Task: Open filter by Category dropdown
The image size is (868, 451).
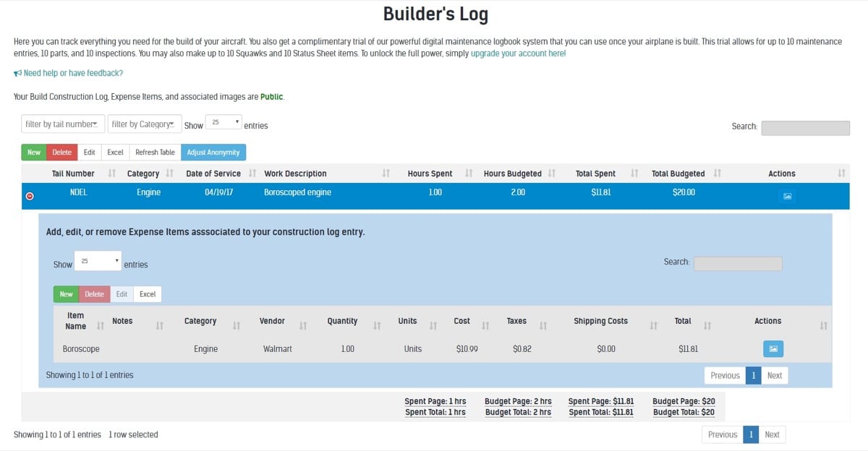Action: (145, 124)
